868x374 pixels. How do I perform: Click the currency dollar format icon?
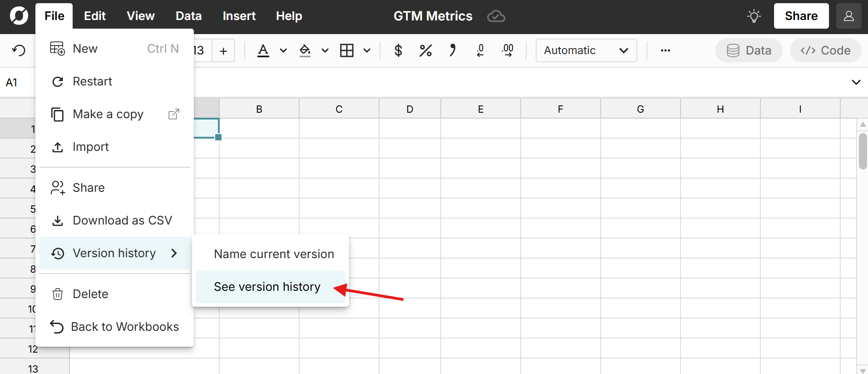398,50
